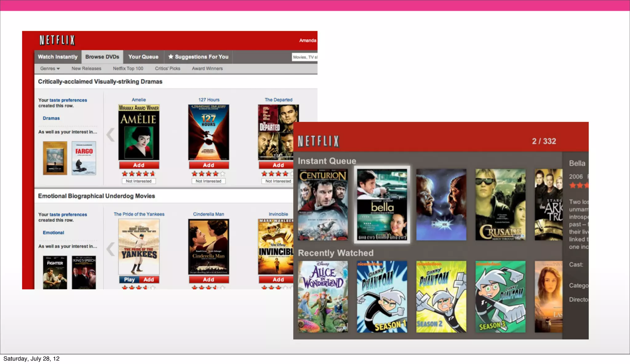630x364 pixels.
Task: Open the Fargo poster thumbnail
Action: click(84, 158)
